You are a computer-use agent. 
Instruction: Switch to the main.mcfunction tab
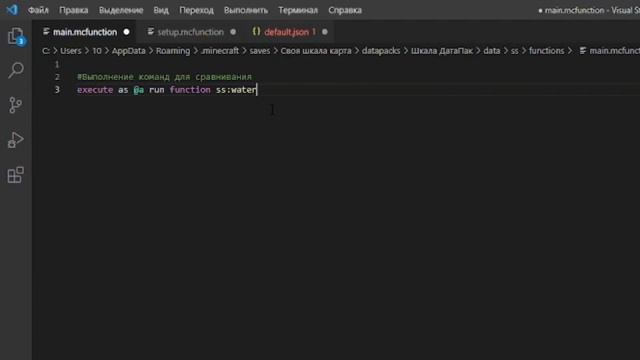(x=85, y=32)
